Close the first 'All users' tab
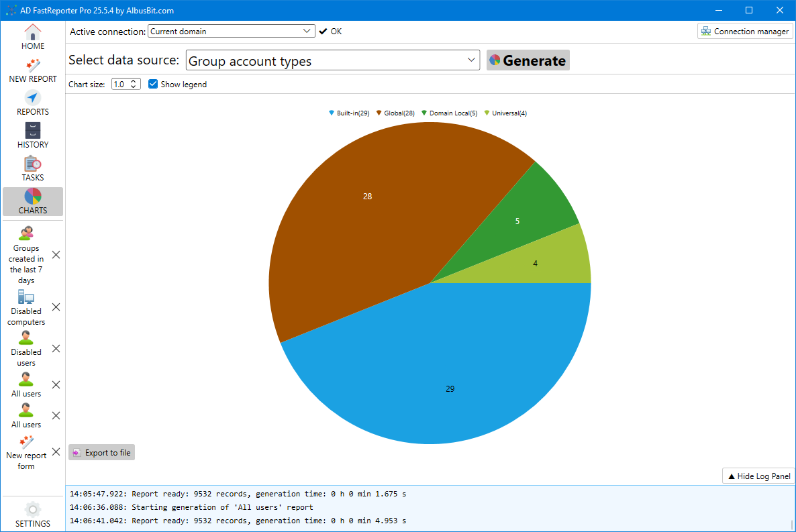Image resolution: width=796 pixels, height=532 pixels. pyautogui.click(x=56, y=385)
